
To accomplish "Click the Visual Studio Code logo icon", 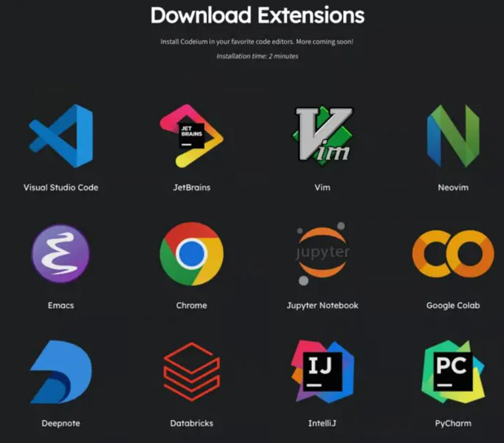I will 61,136.
